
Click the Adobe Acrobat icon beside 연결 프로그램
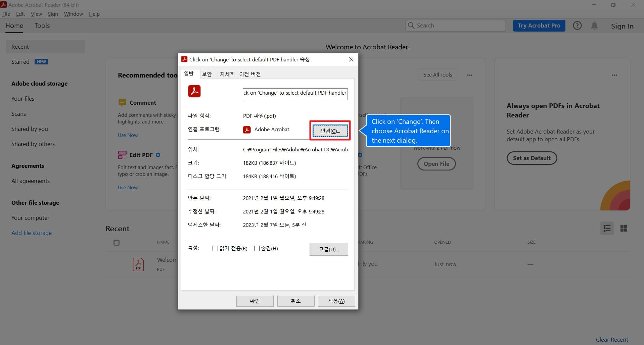[247, 130]
